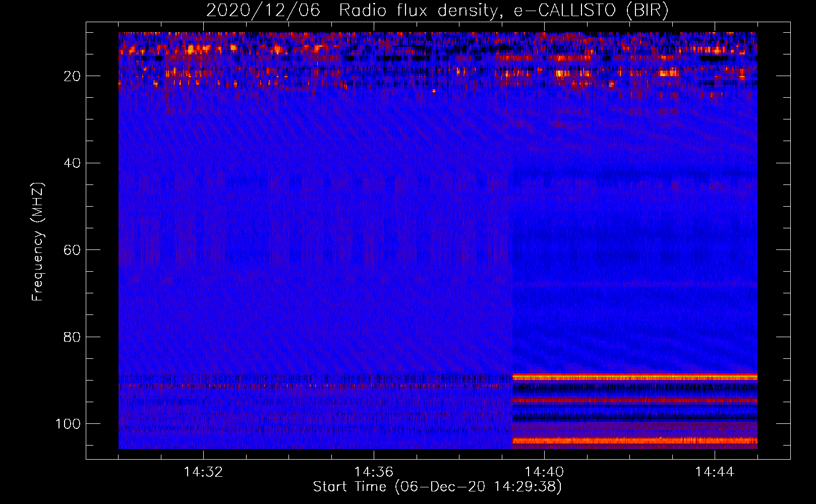Select the 14:32 time tick label
Image resolution: width=816 pixels, height=504 pixels.
pos(203,472)
